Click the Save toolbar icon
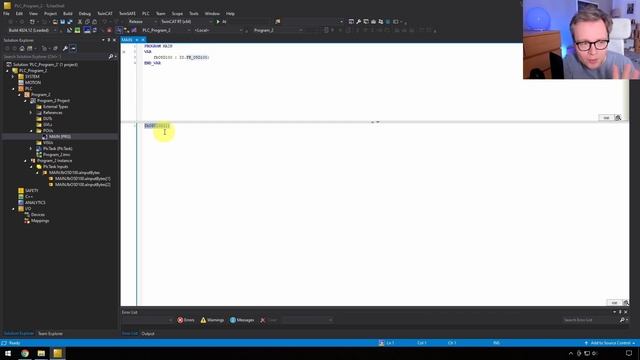 [x=62, y=22]
